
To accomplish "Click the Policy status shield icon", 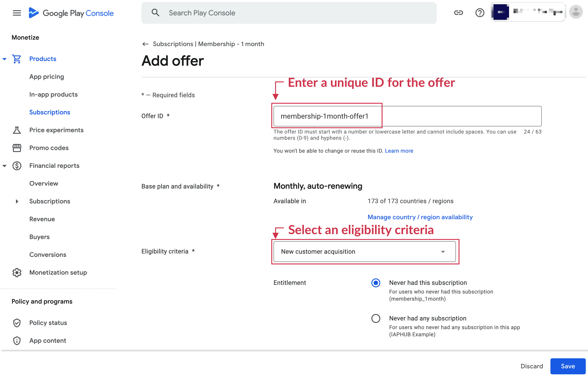I will [17, 323].
